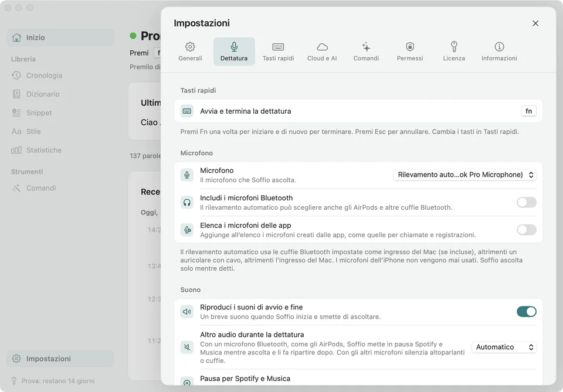
Task: Click the Pausa per Spotify e Musica label
Action: 245,379
